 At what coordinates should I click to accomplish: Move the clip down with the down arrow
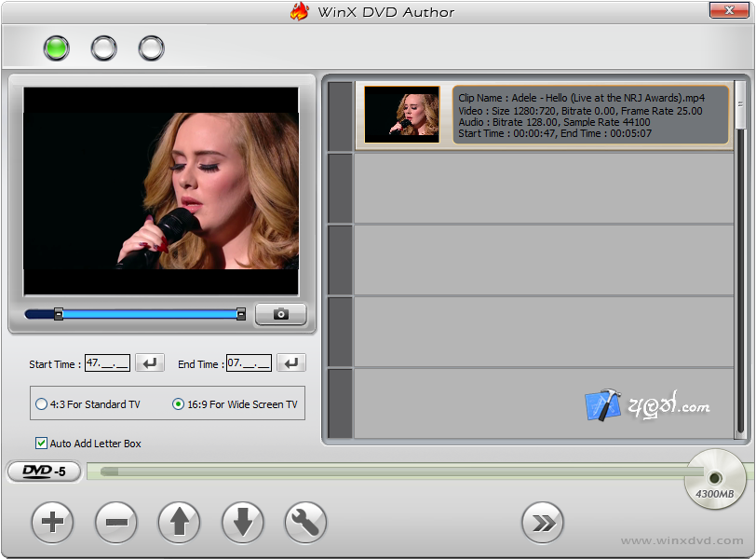242,522
